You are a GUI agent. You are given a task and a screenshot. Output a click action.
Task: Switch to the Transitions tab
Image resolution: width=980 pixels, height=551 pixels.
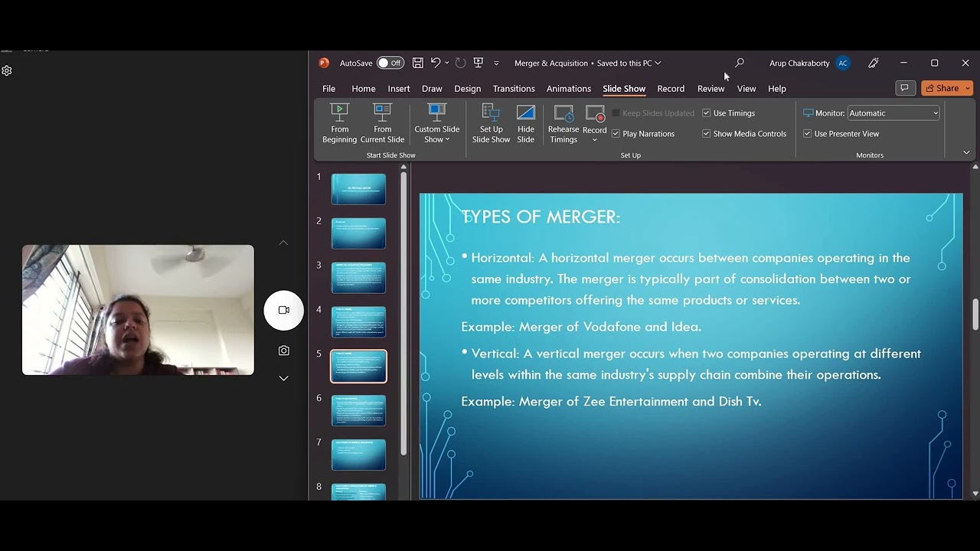pos(514,89)
